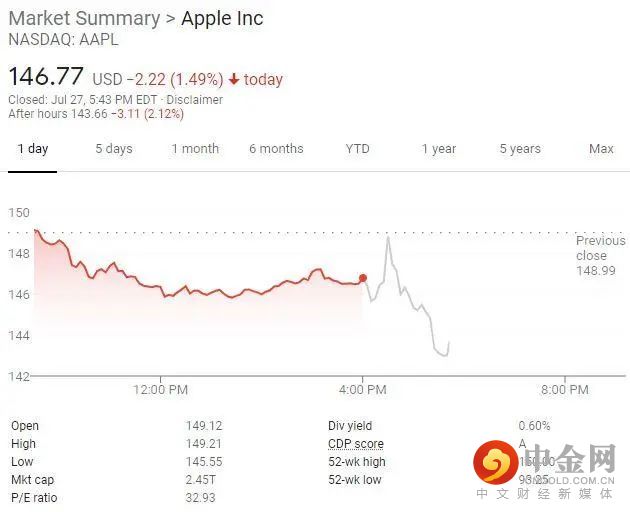The image size is (630, 512).
Task: Click the Apple Inc title
Action: (222, 19)
